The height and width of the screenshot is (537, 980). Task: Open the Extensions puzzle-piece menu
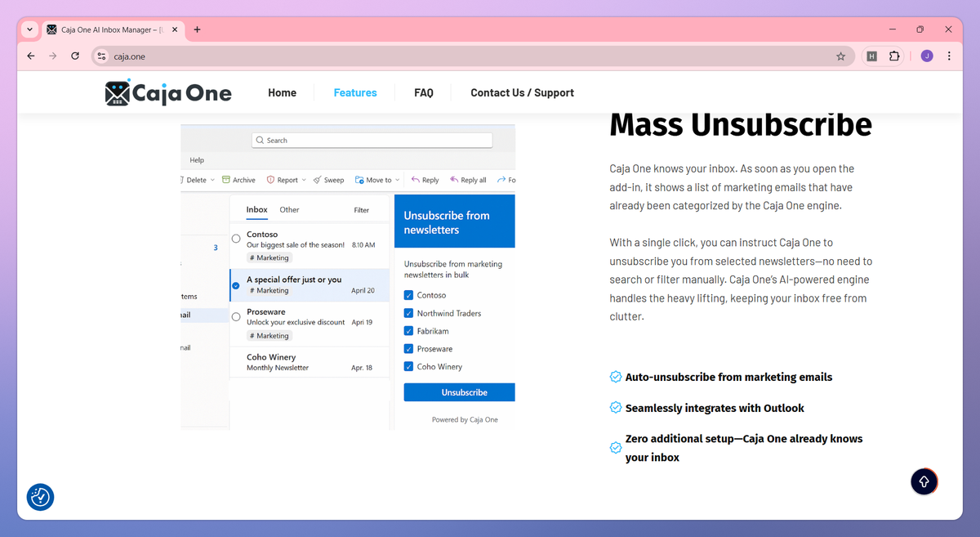(894, 56)
